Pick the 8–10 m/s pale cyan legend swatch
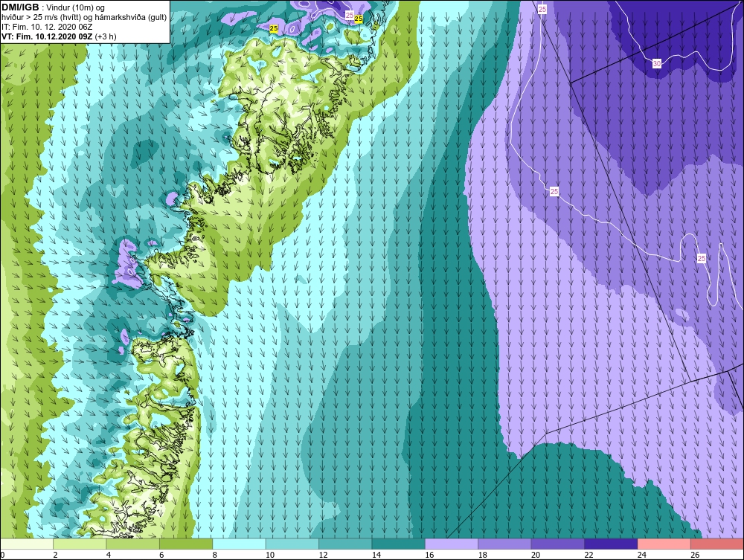 click(239, 544)
